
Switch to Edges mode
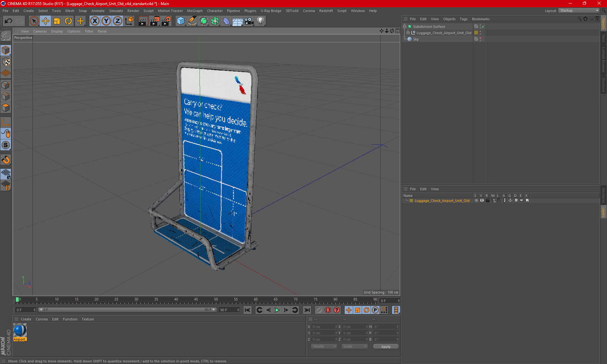pos(6,96)
